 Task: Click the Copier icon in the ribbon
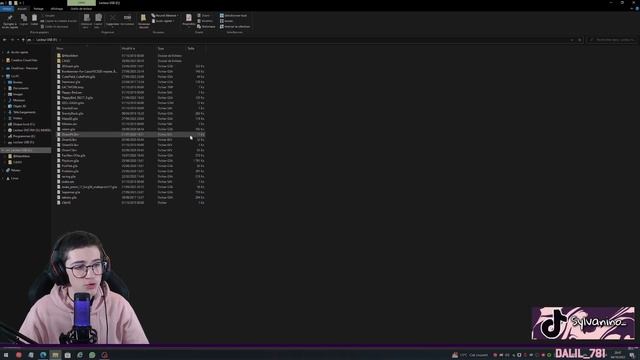coord(24,18)
